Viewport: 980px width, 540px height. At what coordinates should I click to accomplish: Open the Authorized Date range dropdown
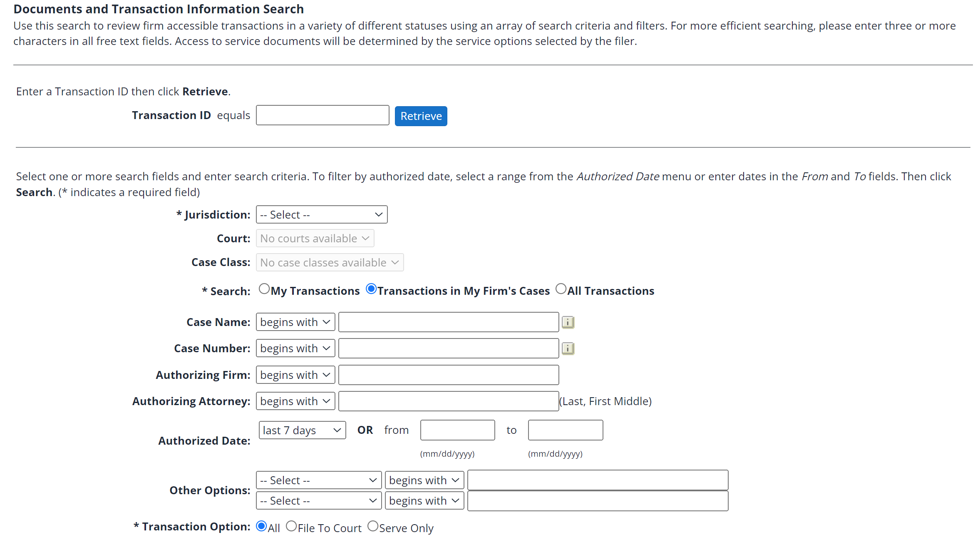302,430
